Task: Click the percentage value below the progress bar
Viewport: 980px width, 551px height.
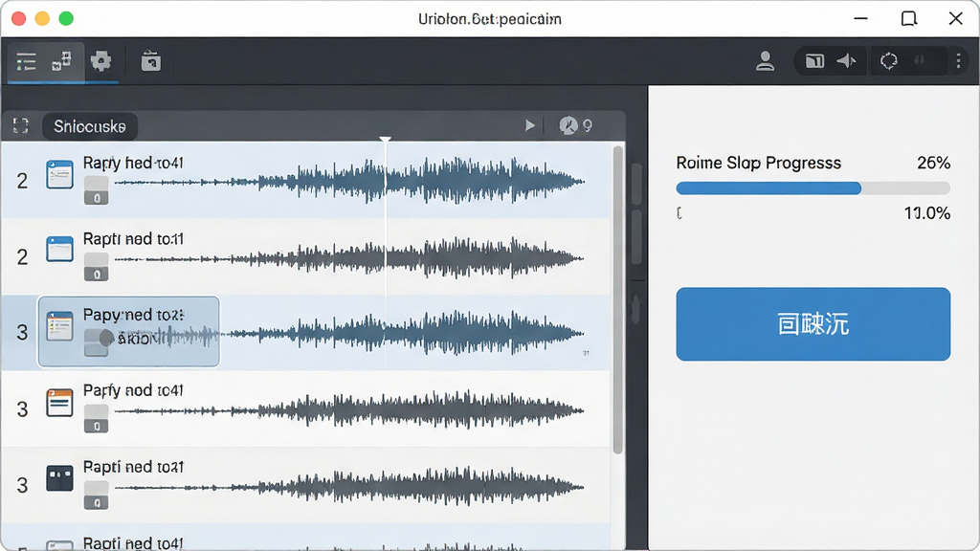Action: click(x=926, y=213)
